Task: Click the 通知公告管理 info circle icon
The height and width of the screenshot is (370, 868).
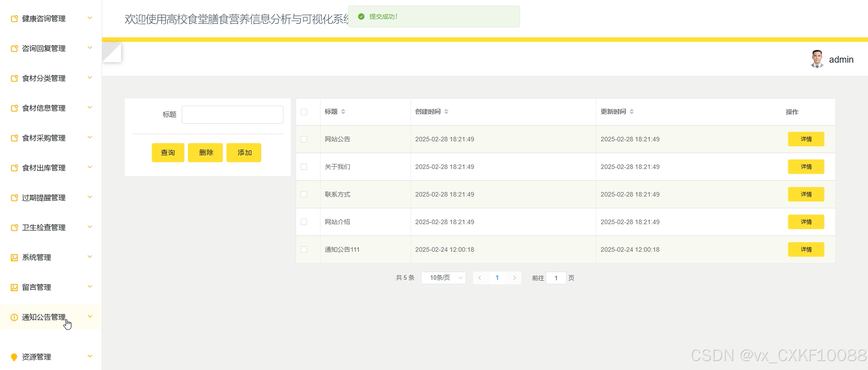Action: [x=14, y=317]
